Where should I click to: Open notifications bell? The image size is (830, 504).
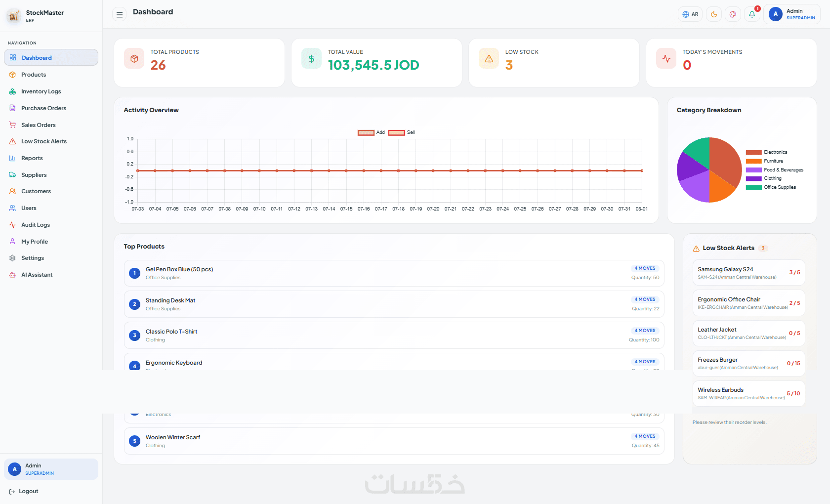pos(752,14)
